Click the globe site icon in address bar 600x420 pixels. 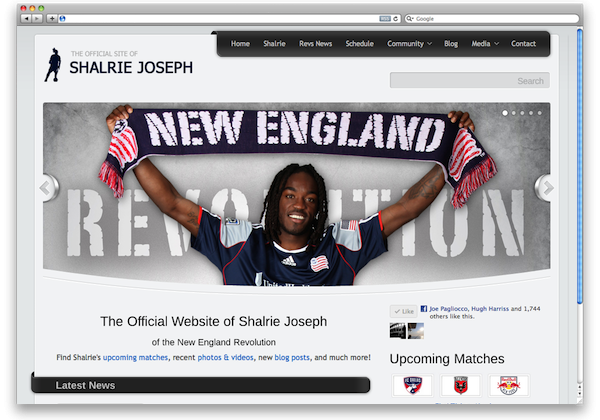[x=62, y=18]
